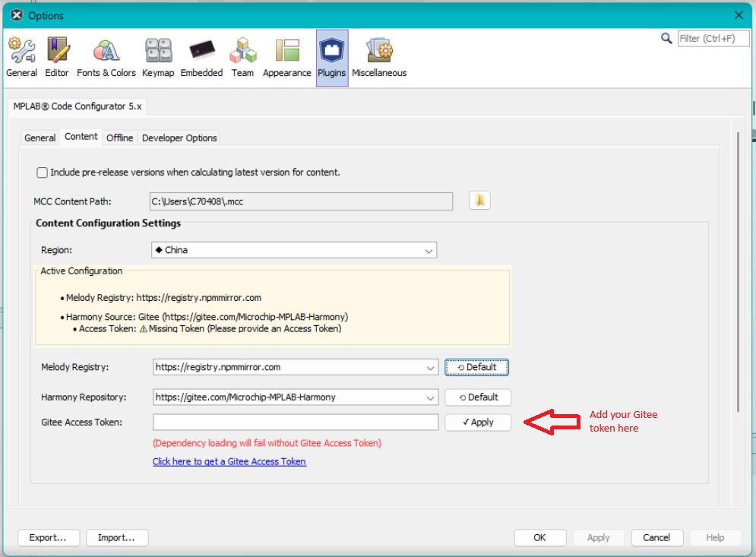Reset Melody Registry to Default
This screenshot has height=557, width=756.
pyautogui.click(x=477, y=368)
